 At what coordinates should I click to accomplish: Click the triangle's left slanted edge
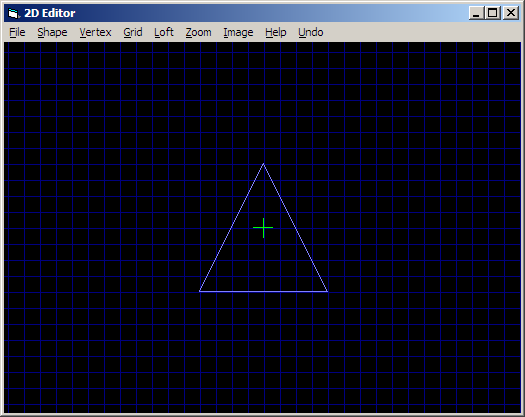(x=231, y=227)
